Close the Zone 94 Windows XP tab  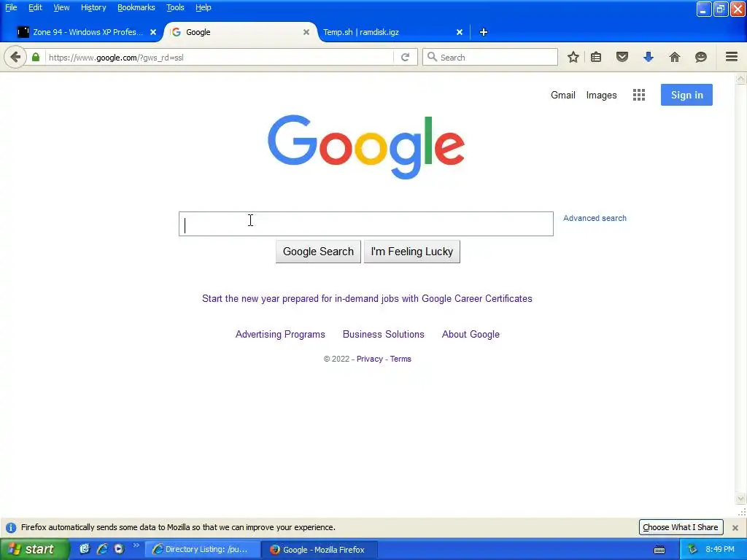point(153,32)
